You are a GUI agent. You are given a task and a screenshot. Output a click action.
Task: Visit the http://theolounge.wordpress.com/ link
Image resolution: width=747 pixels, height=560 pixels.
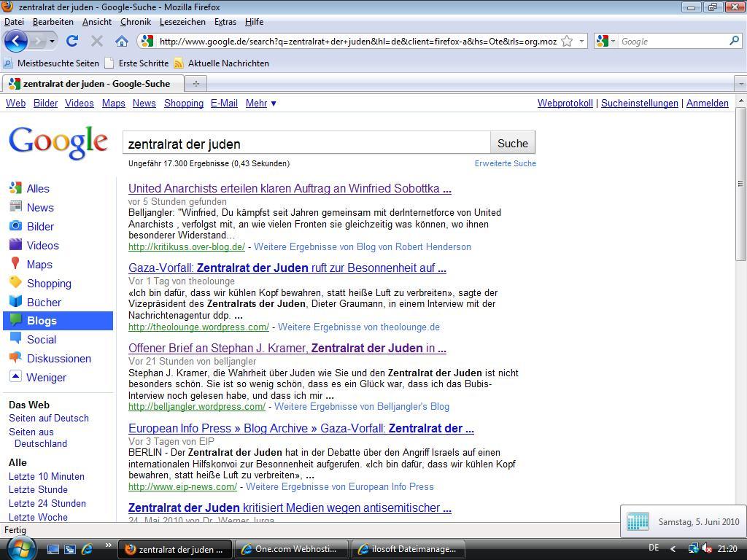[198, 327]
